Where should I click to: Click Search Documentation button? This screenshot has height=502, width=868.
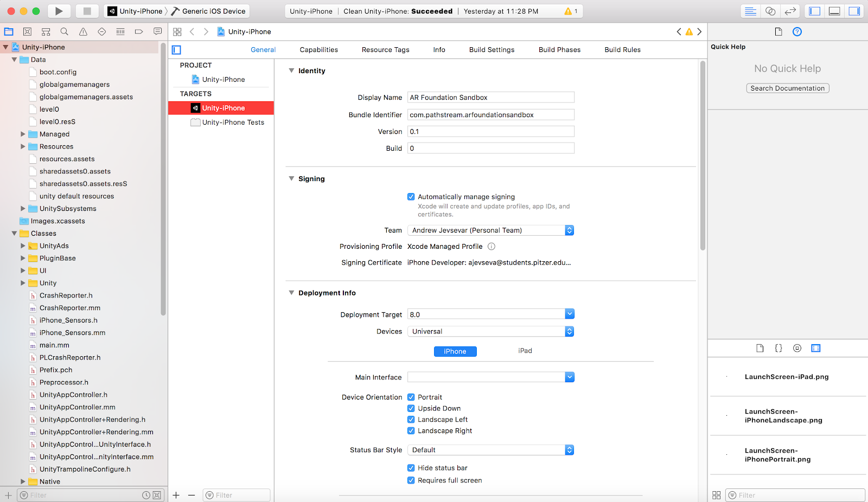pos(788,88)
